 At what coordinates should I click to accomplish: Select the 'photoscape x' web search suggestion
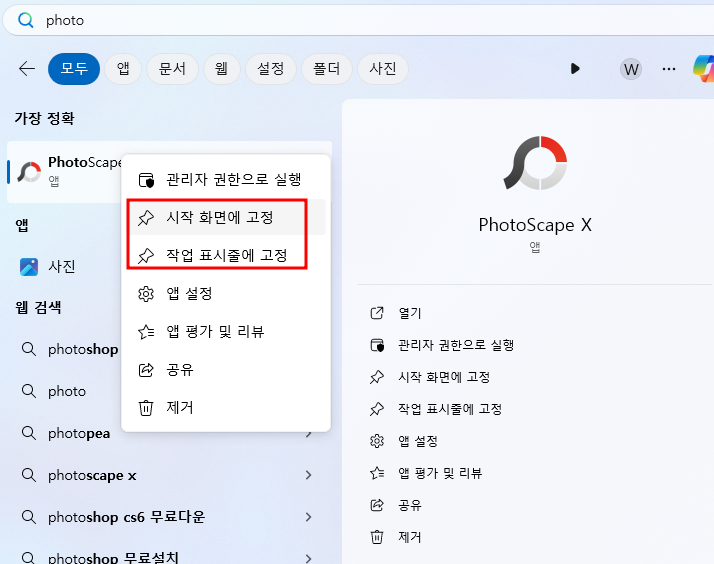click(169, 475)
